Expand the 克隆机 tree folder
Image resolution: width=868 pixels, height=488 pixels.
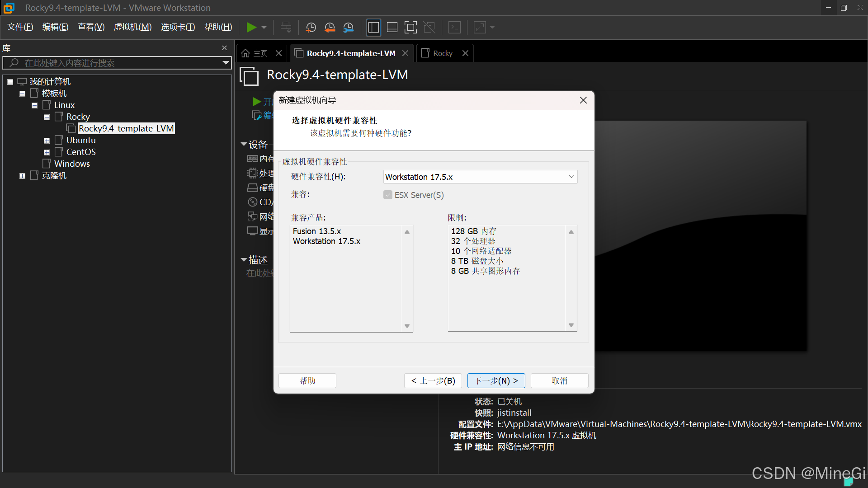(x=22, y=176)
